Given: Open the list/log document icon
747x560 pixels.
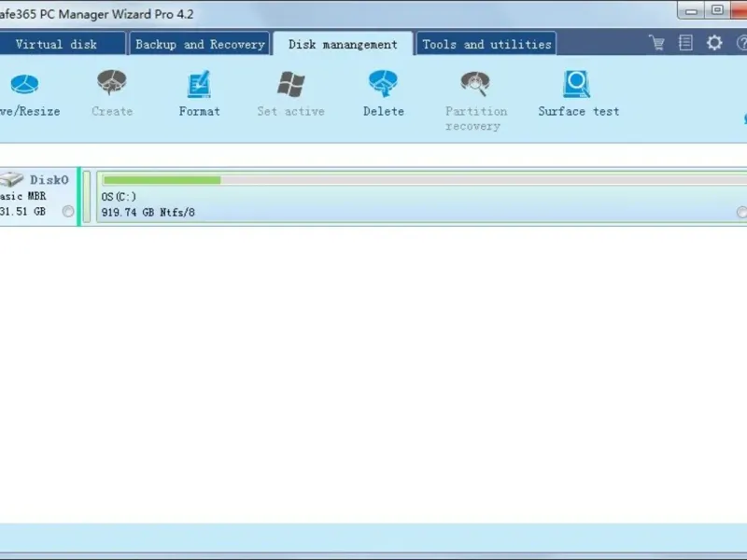Looking at the screenshot, I should coord(685,43).
